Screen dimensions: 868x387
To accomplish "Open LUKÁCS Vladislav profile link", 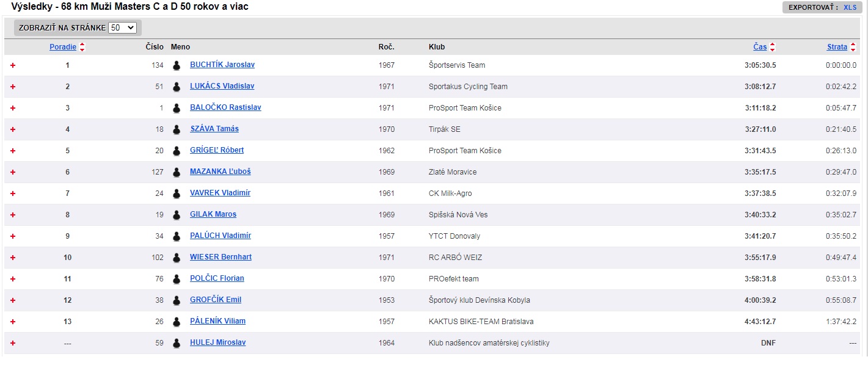I will click(x=222, y=86).
